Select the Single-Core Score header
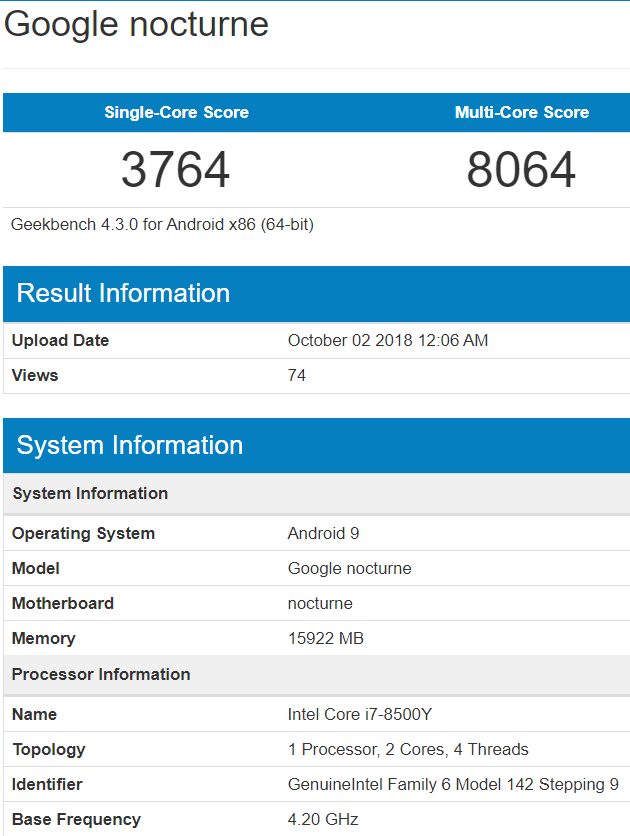 tap(176, 112)
